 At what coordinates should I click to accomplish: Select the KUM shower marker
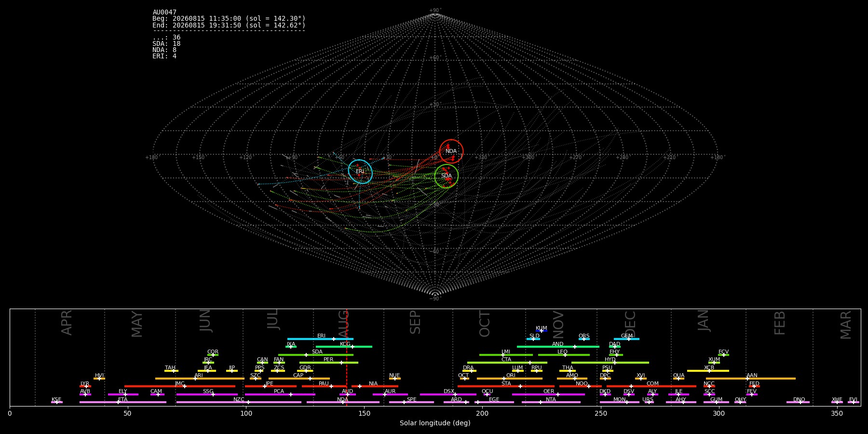pyautogui.click(x=542, y=331)
